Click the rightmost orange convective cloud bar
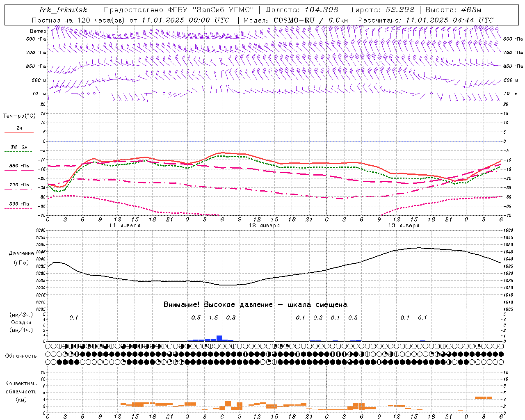 point(484,398)
